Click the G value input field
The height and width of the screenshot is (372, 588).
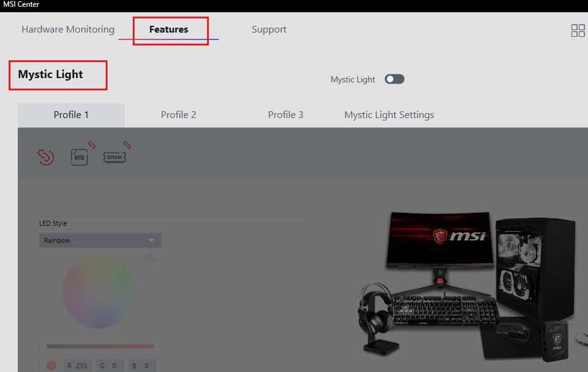(110, 366)
